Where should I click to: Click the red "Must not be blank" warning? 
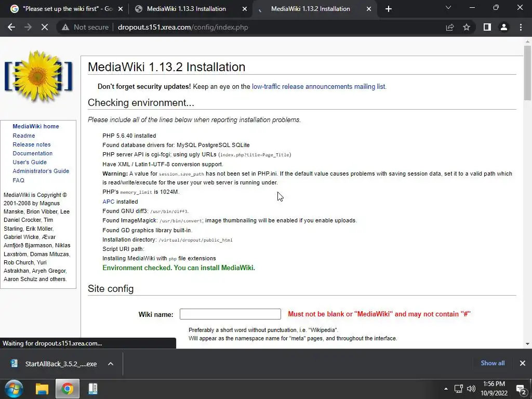(379, 314)
